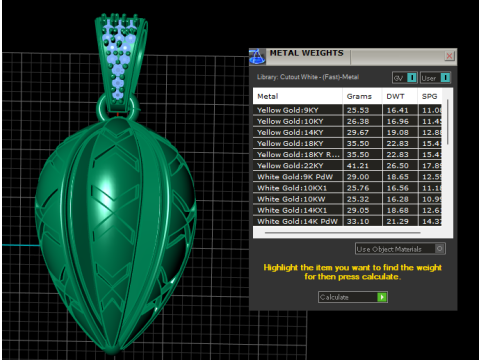The height and width of the screenshot is (360, 480).
Task: Click the 26.50 DWT value
Action: [397, 166]
